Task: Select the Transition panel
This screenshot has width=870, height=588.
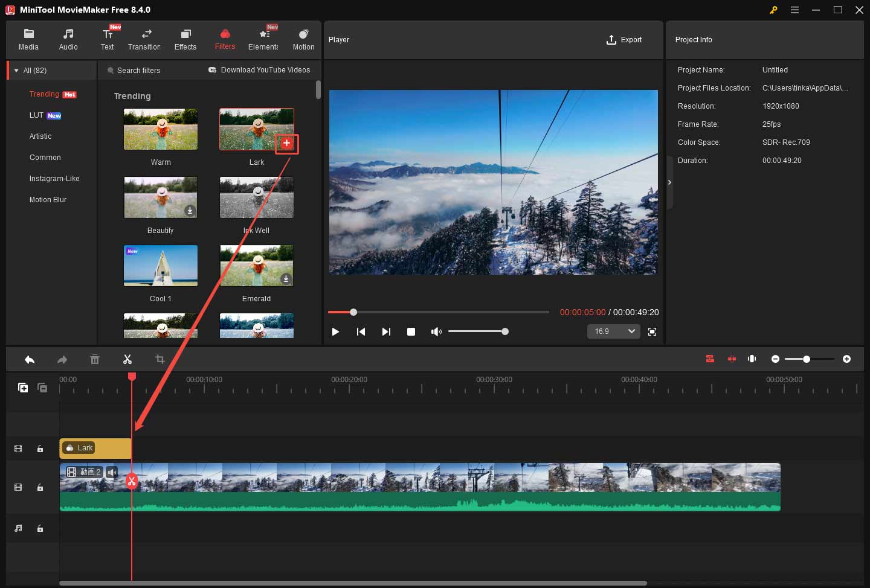Action: click(x=144, y=39)
